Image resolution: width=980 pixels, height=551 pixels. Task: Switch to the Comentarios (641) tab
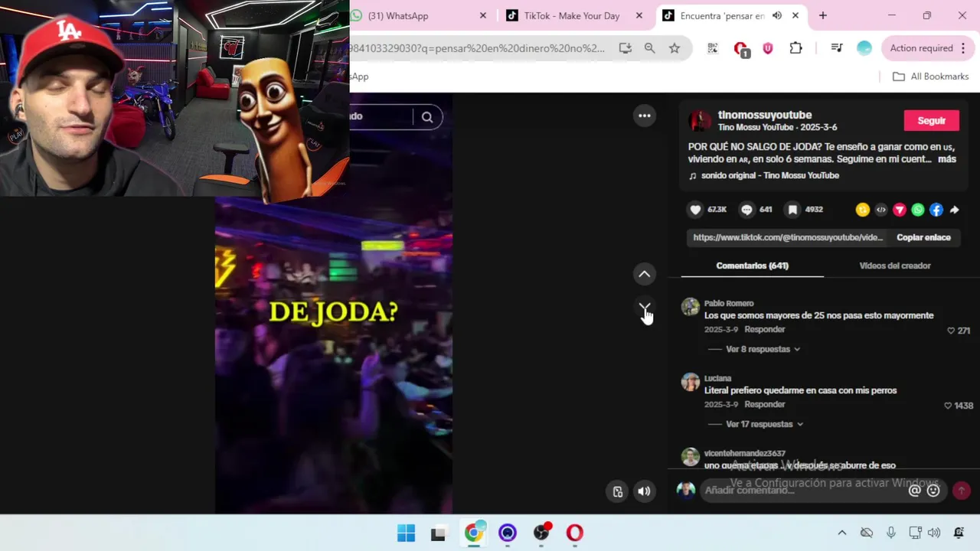coord(752,266)
